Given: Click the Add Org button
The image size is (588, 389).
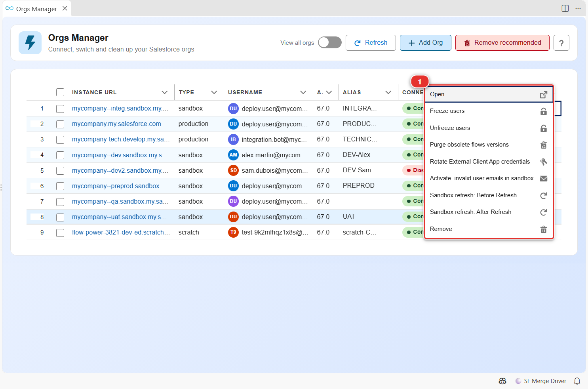Looking at the screenshot, I should coord(426,43).
